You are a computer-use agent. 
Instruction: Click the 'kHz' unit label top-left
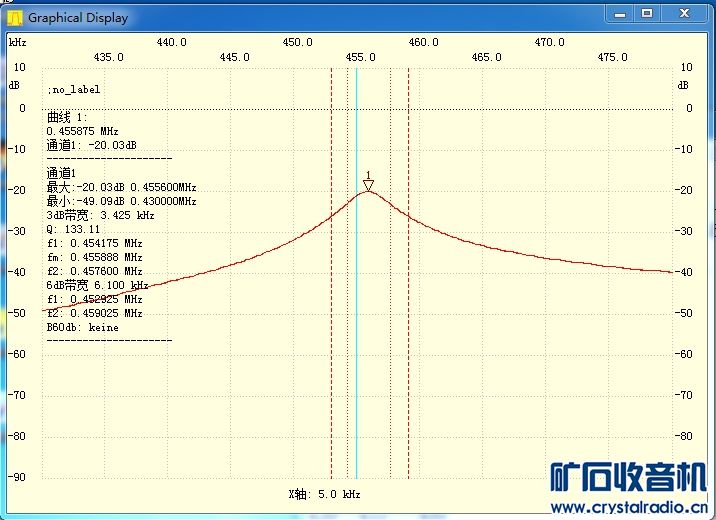17,42
